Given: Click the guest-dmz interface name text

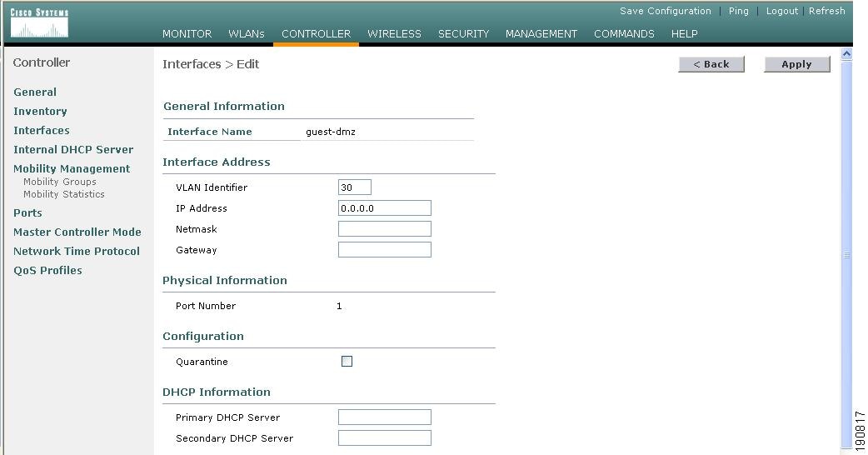Looking at the screenshot, I should pos(331,132).
